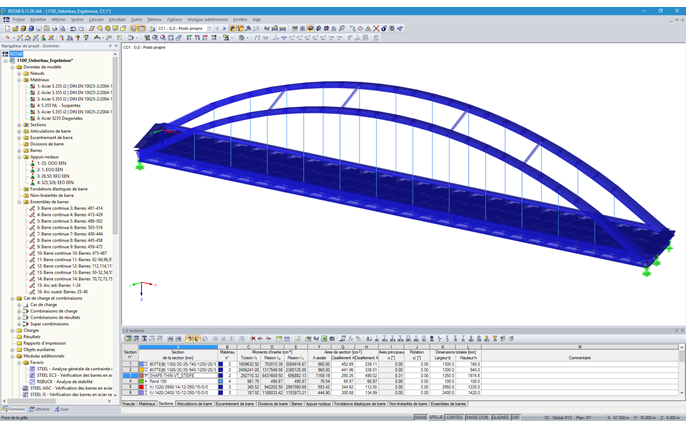Click the RSTAB root icon in navigator
The height and width of the screenshot is (429, 686).
[5, 54]
